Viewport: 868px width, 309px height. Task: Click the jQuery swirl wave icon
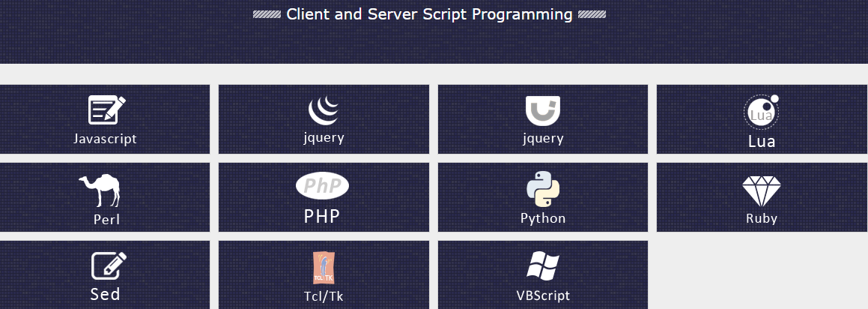pos(324,109)
